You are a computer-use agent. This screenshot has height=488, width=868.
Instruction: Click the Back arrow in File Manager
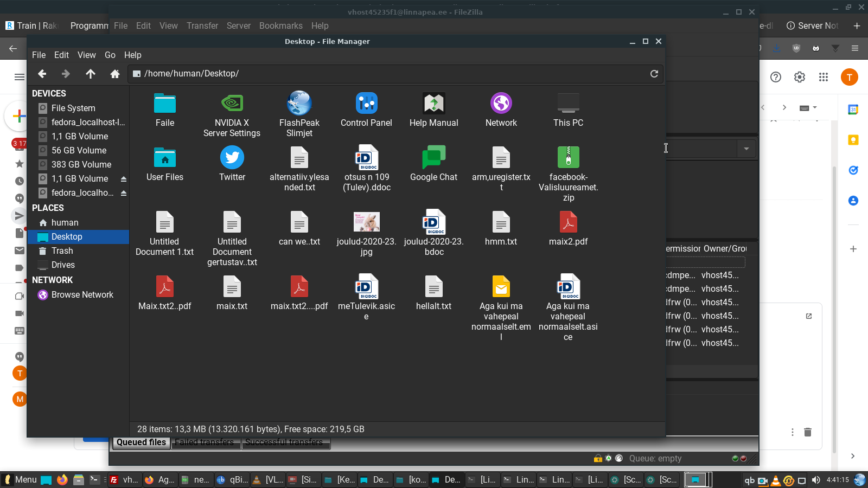pos(42,74)
